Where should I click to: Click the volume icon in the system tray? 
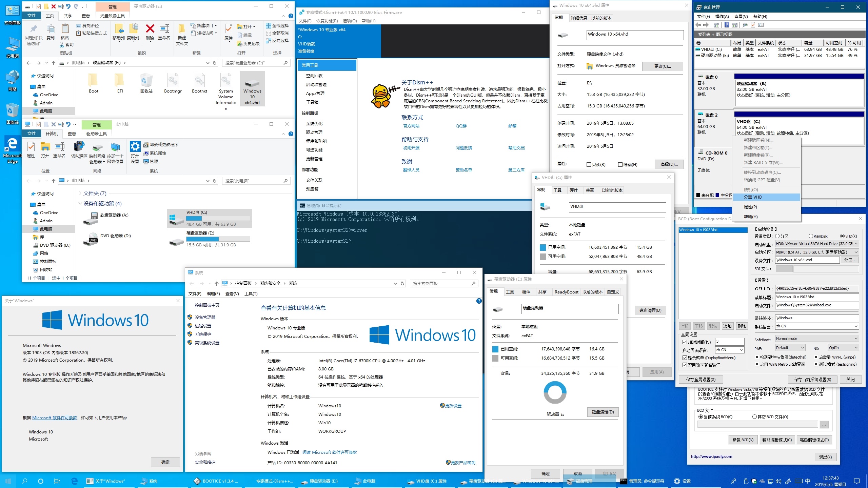[x=778, y=481]
